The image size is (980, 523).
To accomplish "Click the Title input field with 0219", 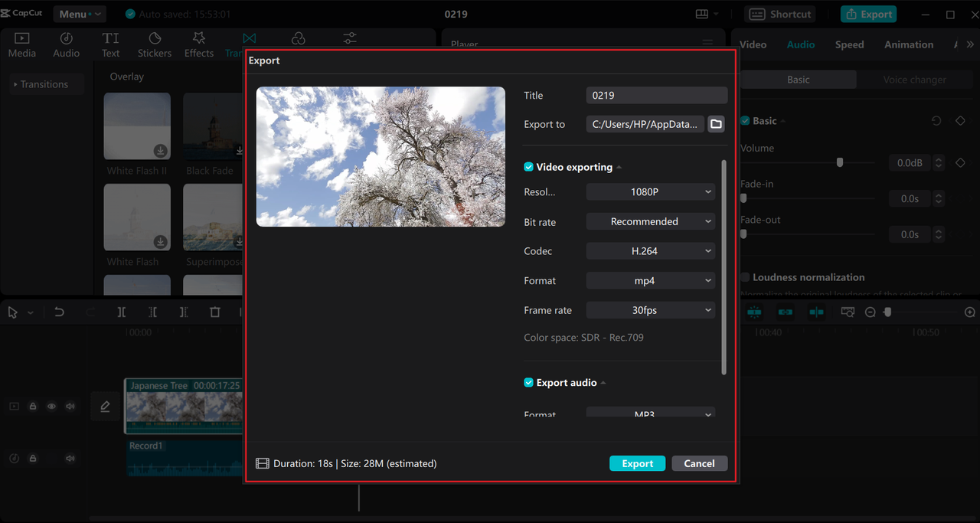I will 657,95.
